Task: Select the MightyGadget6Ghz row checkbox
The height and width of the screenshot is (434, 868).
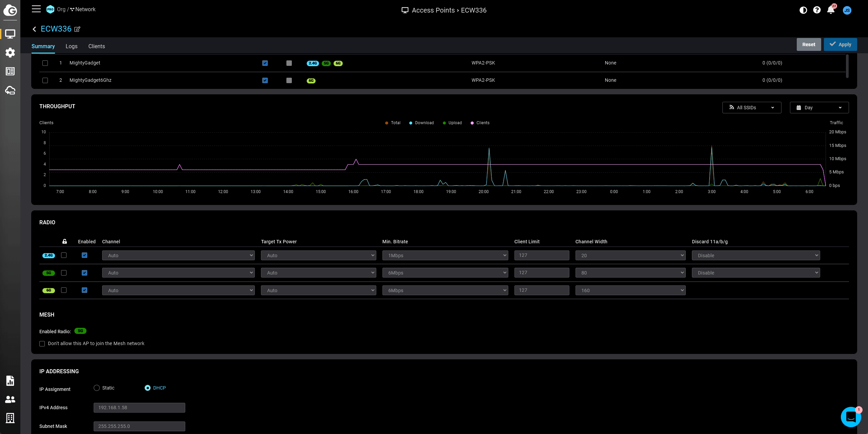Action: click(x=45, y=80)
